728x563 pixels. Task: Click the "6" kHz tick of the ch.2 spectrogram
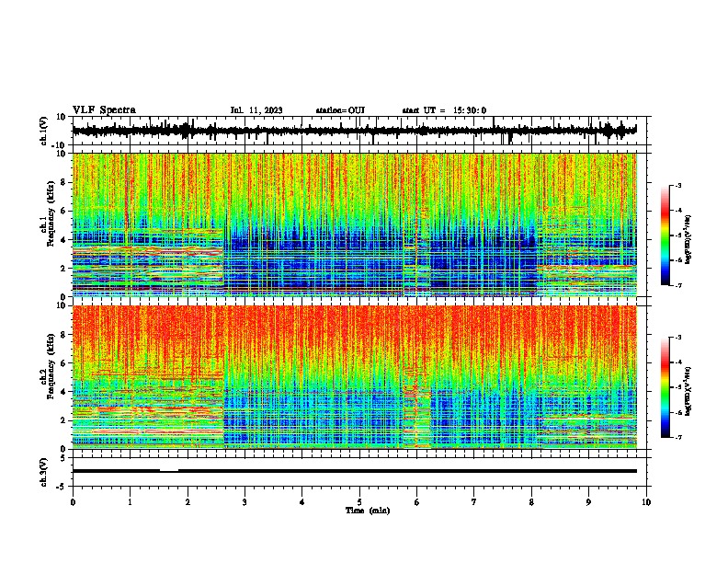click(x=63, y=362)
